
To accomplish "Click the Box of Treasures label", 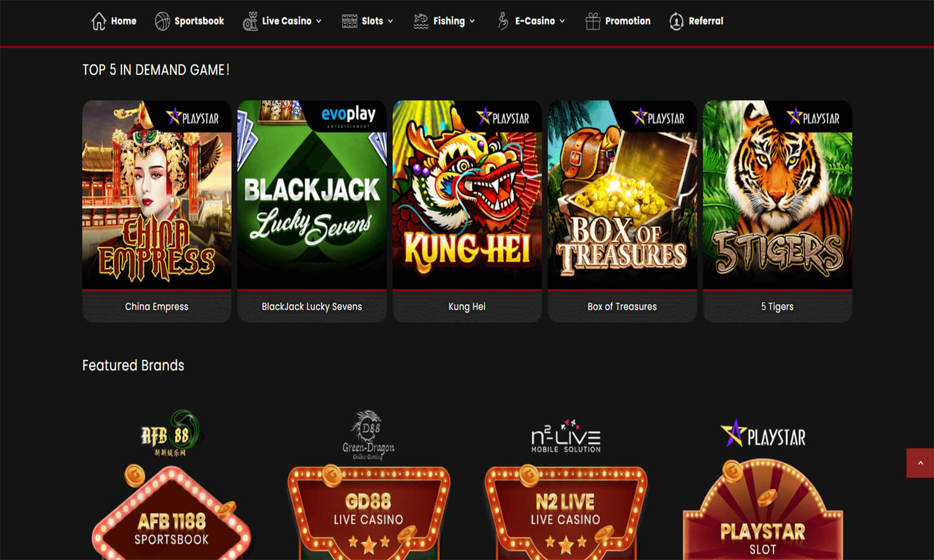I will click(622, 307).
